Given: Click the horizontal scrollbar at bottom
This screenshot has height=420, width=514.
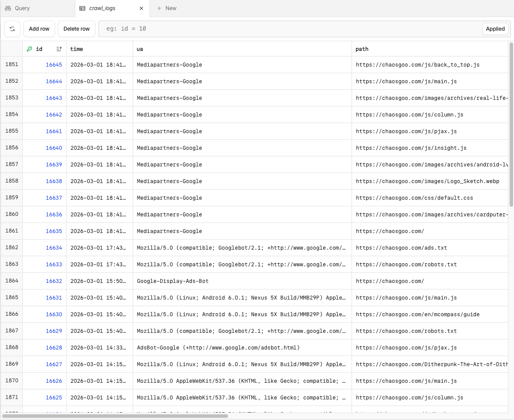Looking at the screenshot, I should [115, 416].
